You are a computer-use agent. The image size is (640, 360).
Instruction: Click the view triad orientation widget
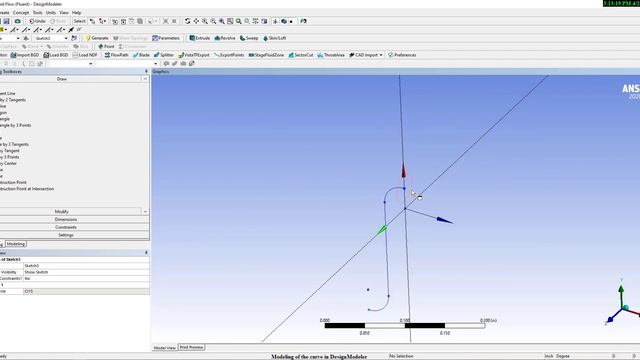click(622, 302)
